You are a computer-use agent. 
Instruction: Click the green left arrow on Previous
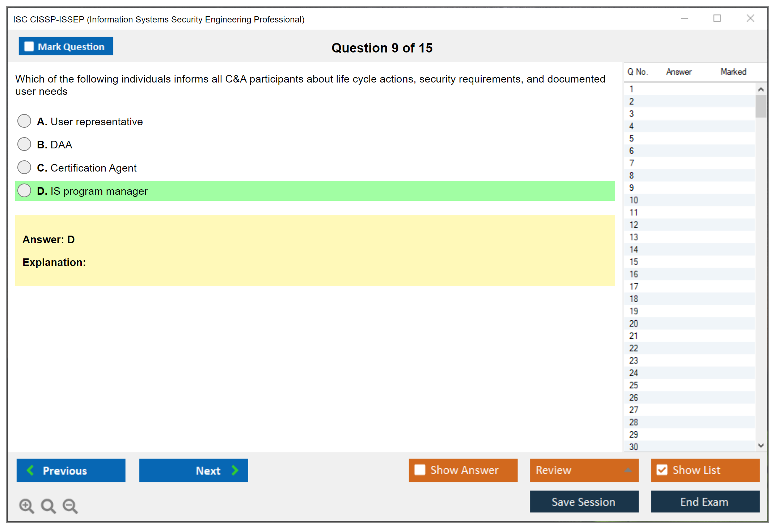[x=31, y=470]
